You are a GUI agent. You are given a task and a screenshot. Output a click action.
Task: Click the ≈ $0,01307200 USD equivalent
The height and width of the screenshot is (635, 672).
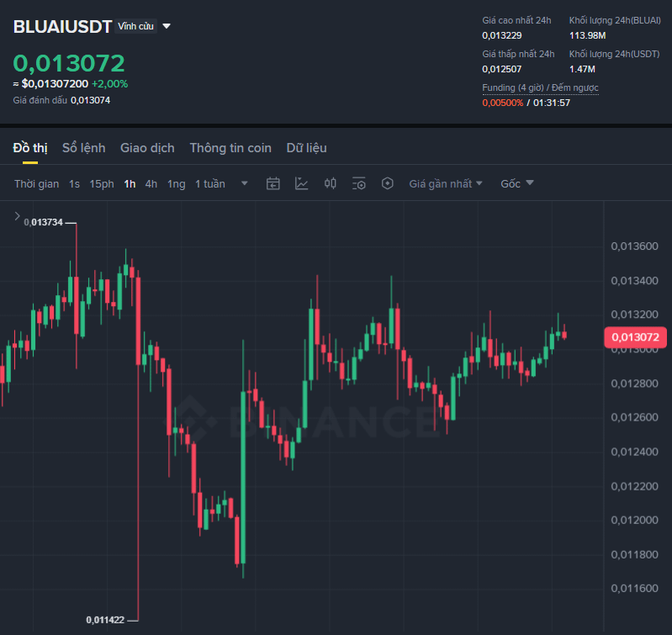[50, 84]
